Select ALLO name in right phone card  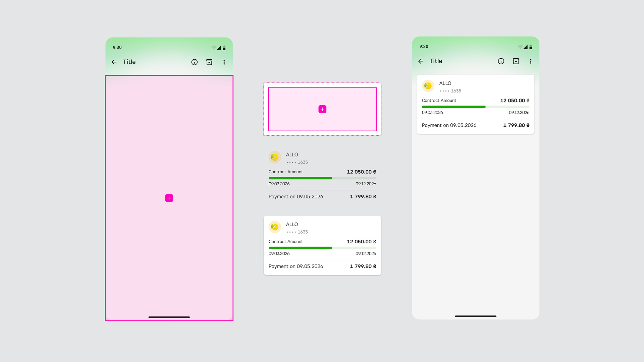point(445,83)
